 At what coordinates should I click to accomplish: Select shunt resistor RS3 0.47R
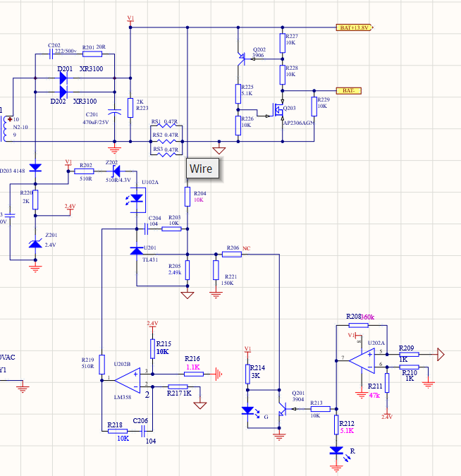click(166, 154)
